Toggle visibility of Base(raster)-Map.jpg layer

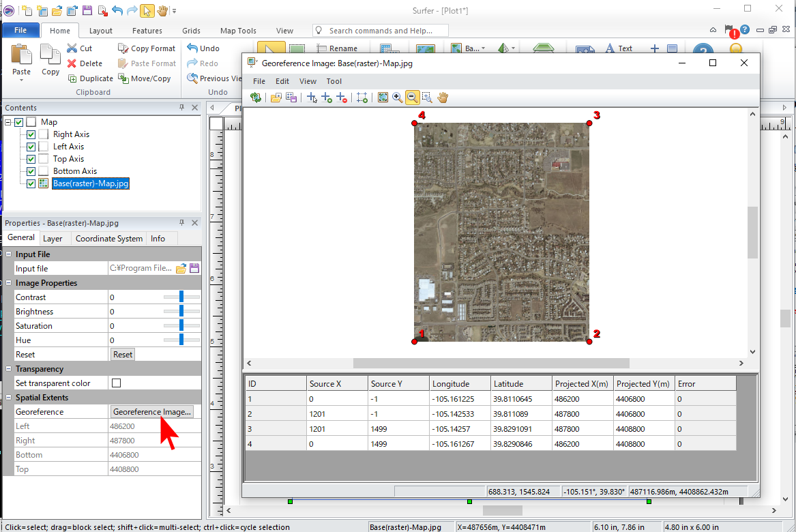(x=31, y=183)
